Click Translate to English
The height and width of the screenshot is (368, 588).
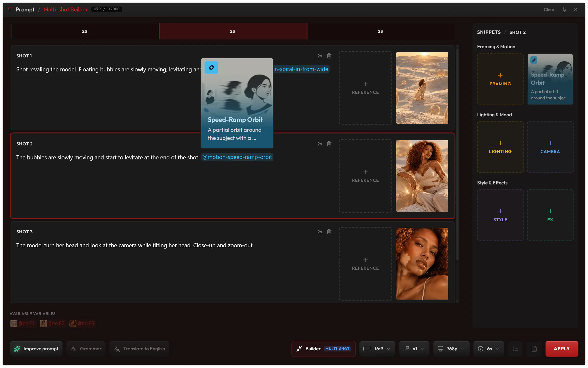(139, 349)
